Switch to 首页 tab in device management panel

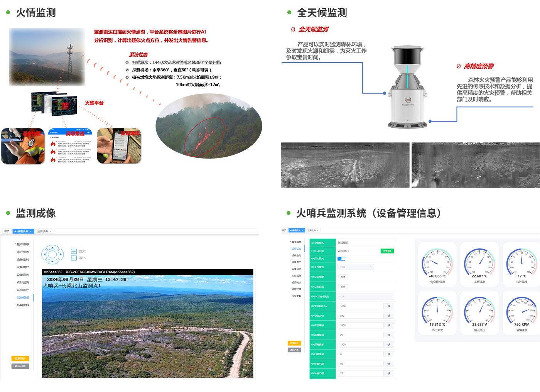[284, 230]
